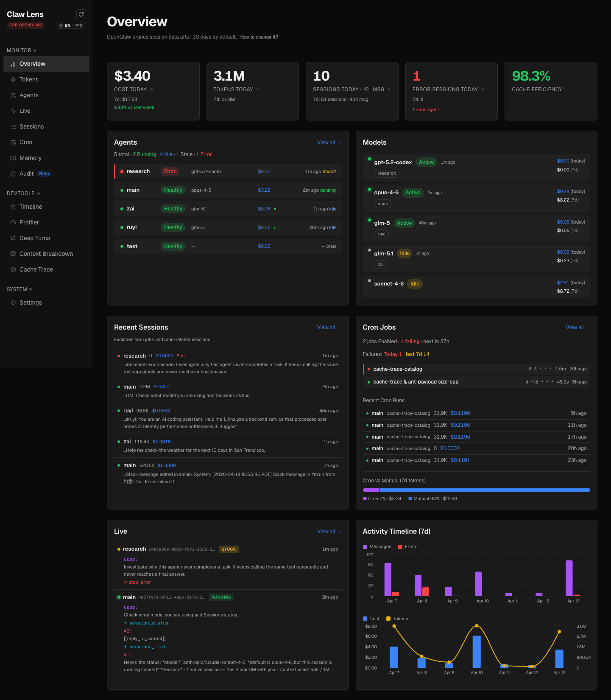The image size is (611, 700).
Task: Open Sessions via its list icon
Action: pos(13,127)
